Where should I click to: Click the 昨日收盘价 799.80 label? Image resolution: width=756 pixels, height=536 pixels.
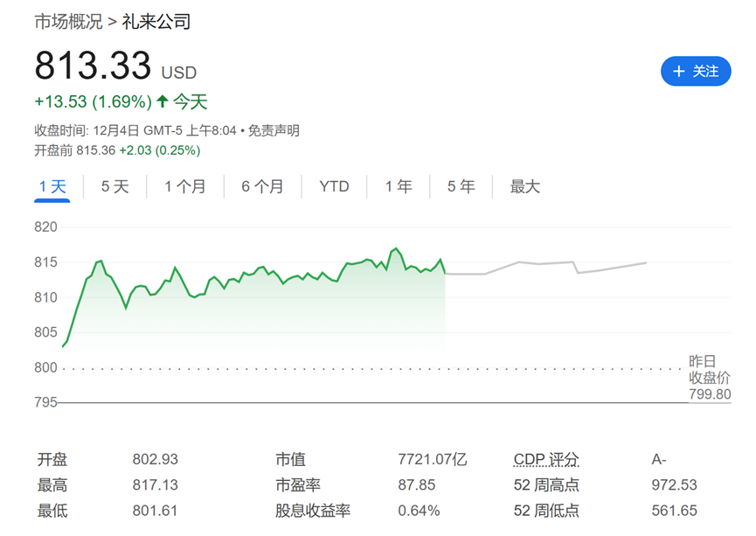point(709,378)
